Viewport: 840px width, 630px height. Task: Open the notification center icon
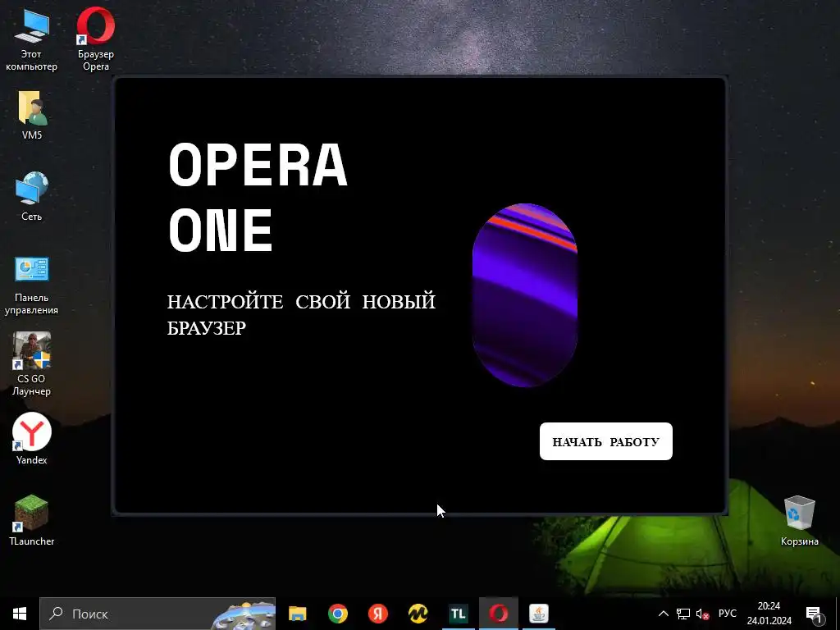click(x=814, y=614)
